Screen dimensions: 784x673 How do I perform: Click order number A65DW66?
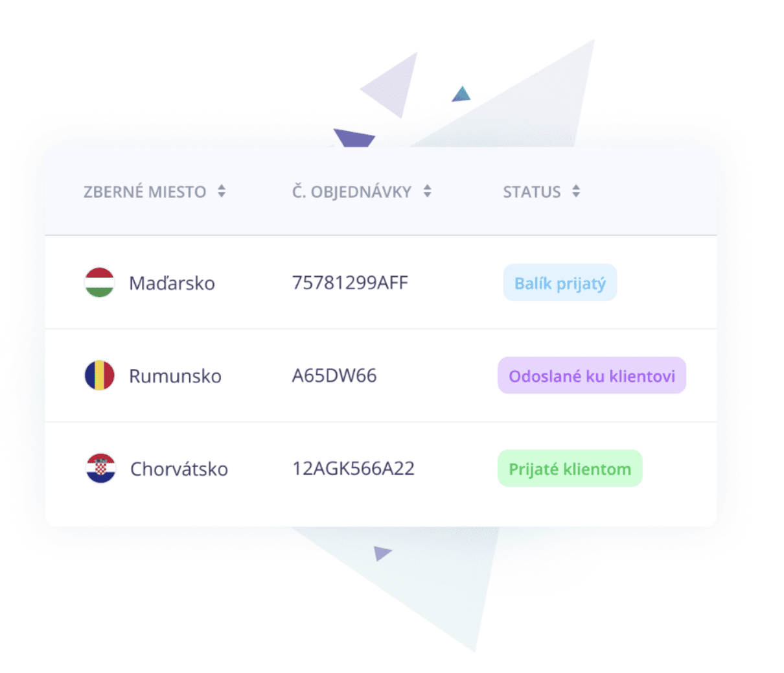point(334,375)
